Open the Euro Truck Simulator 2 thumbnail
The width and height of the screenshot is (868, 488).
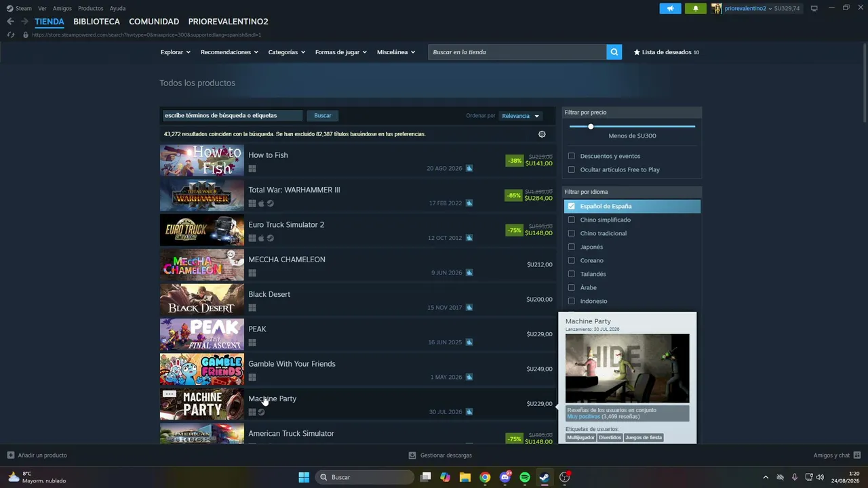coord(202,230)
